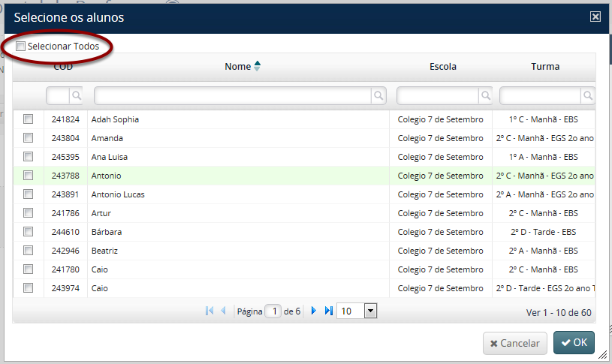The width and height of the screenshot is (612, 364).
Task: Click search icon in COD filter
Action: pos(77,95)
